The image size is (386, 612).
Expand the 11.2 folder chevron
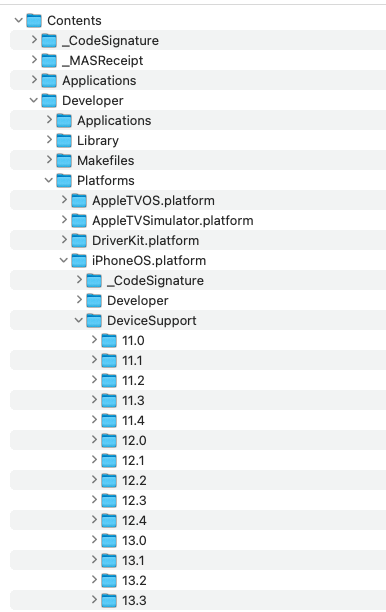point(94,379)
